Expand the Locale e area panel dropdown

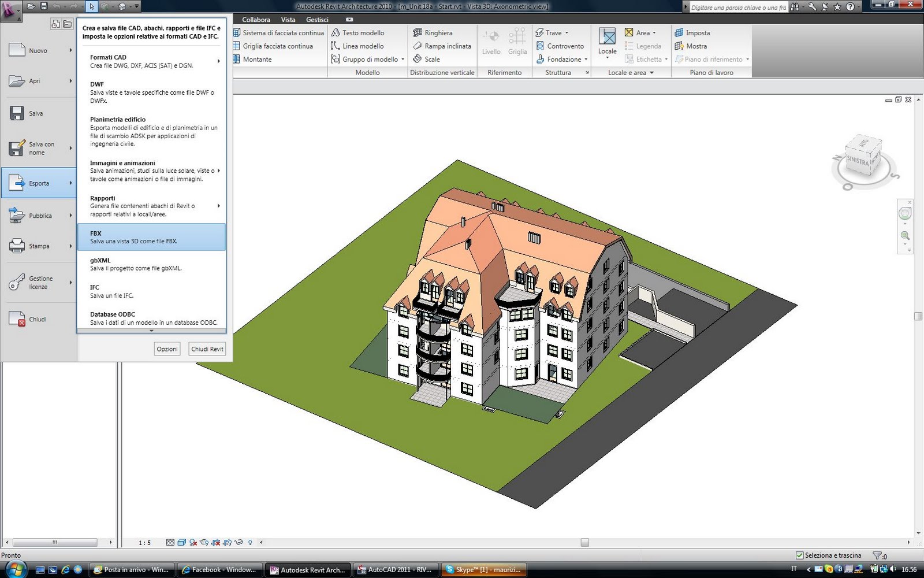click(651, 73)
